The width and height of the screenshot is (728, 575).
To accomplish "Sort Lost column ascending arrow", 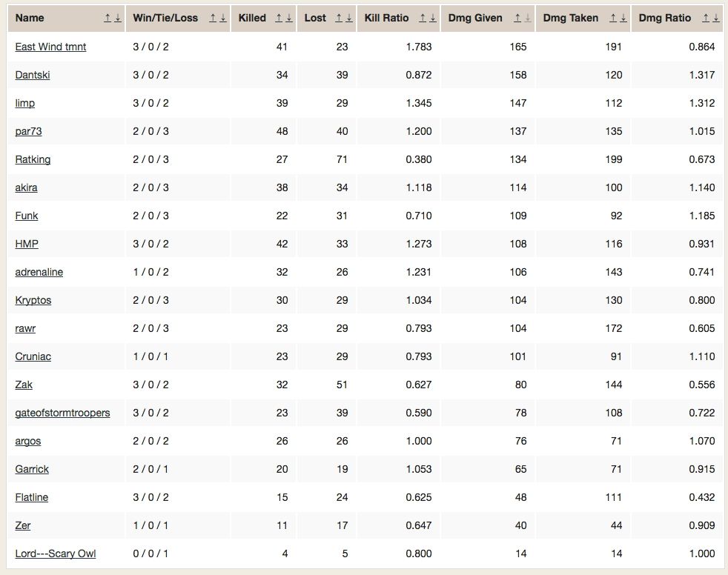I will click(x=339, y=18).
